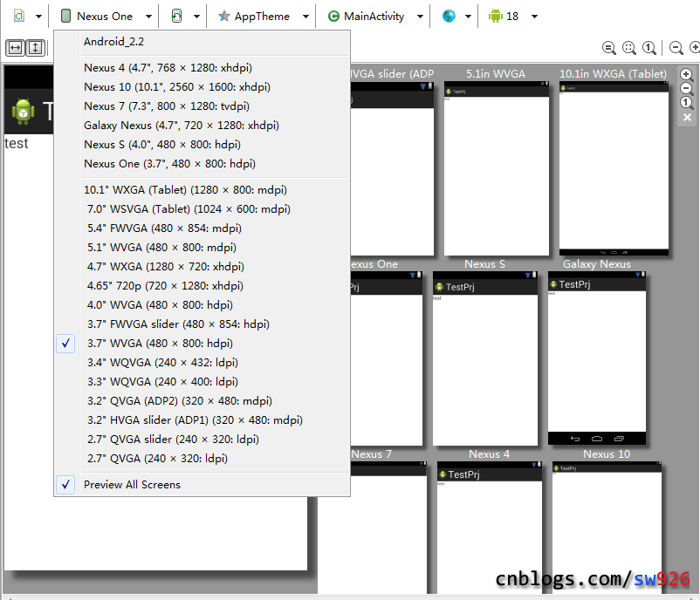The image size is (700, 600).
Task: Zoom out the previews using overlay icon
Action: click(x=687, y=89)
